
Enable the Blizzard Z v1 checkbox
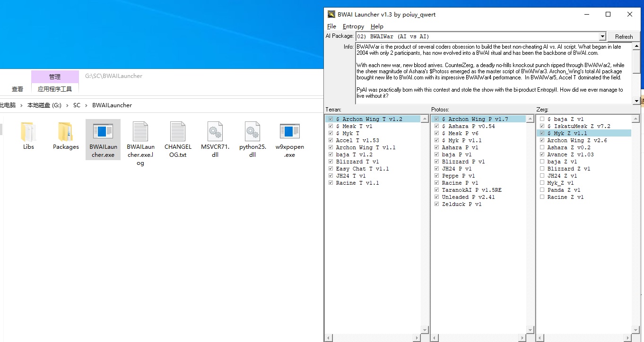click(542, 169)
